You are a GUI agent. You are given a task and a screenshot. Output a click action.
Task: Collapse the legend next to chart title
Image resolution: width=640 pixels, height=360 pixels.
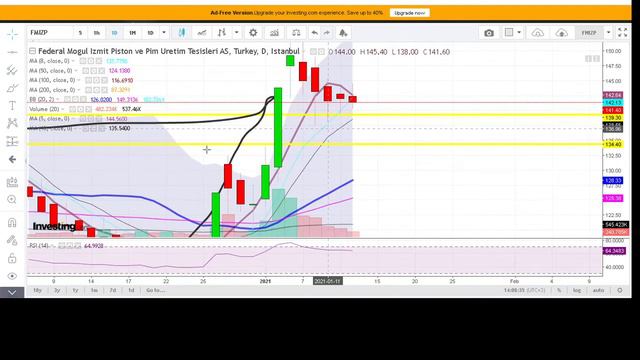(x=32, y=51)
